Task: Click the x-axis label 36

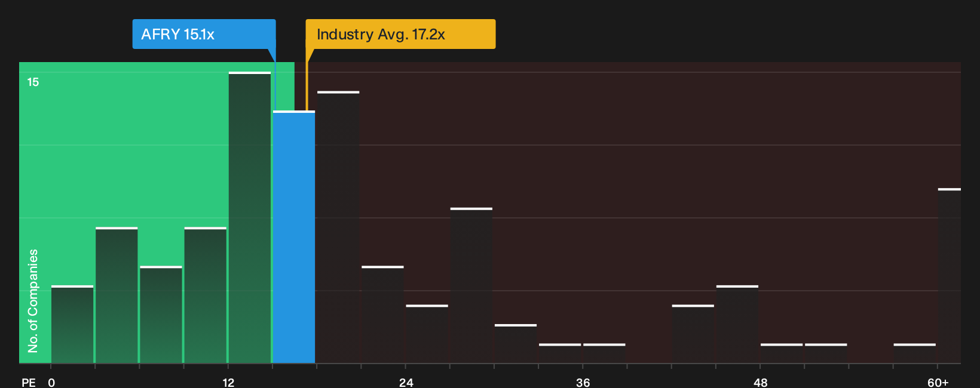Action: coord(583,382)
